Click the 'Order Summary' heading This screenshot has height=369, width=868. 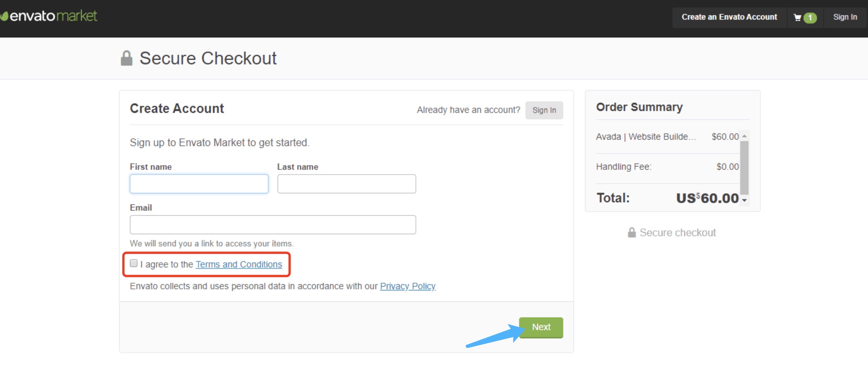[639, 107]
